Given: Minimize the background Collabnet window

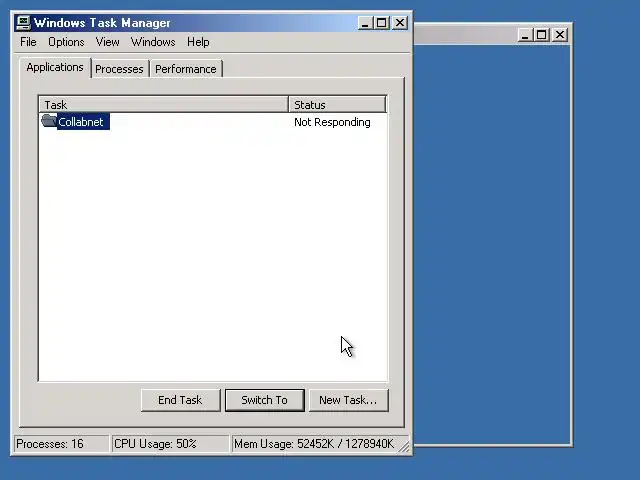Looking at the screenshot, I should (525, 35).
